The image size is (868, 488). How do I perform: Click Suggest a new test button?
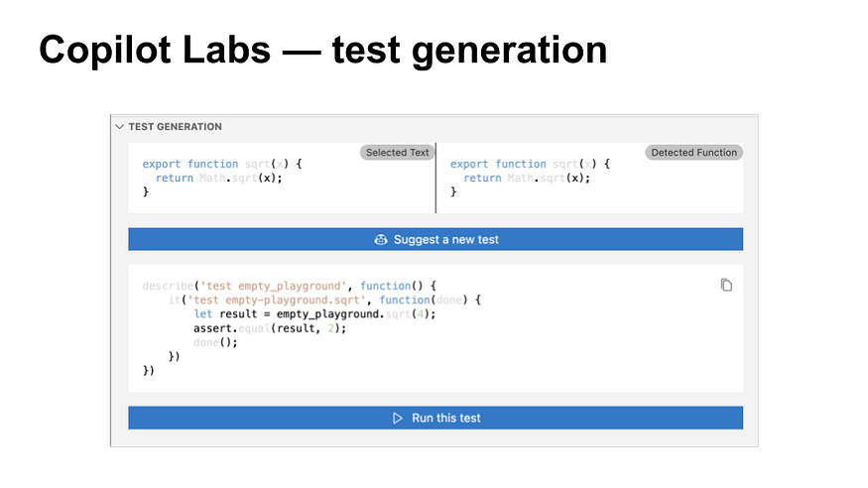click(435, 239)
